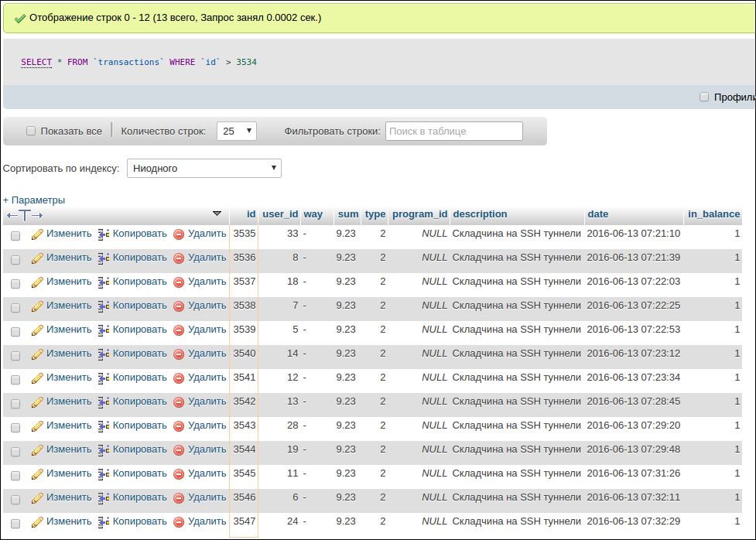756x540 pixels.
Task: Click the user_id cell with value 24
Action: [x=292, y=521]
